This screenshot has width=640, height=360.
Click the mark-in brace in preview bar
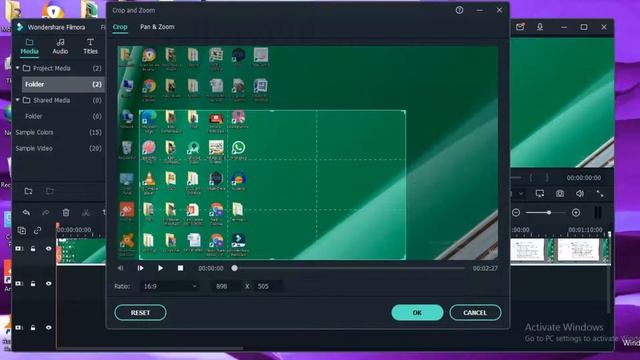[x=531, y=178]
